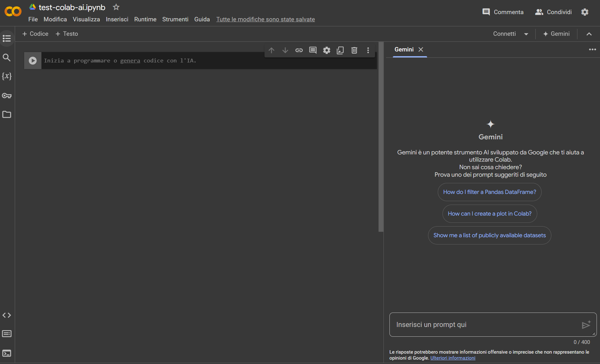Click the Commenta button
600x364 pixels.
point(503,12)
